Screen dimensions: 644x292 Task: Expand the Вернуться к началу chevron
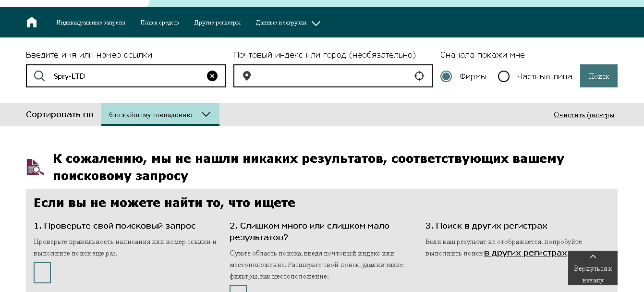pos(593,256)
